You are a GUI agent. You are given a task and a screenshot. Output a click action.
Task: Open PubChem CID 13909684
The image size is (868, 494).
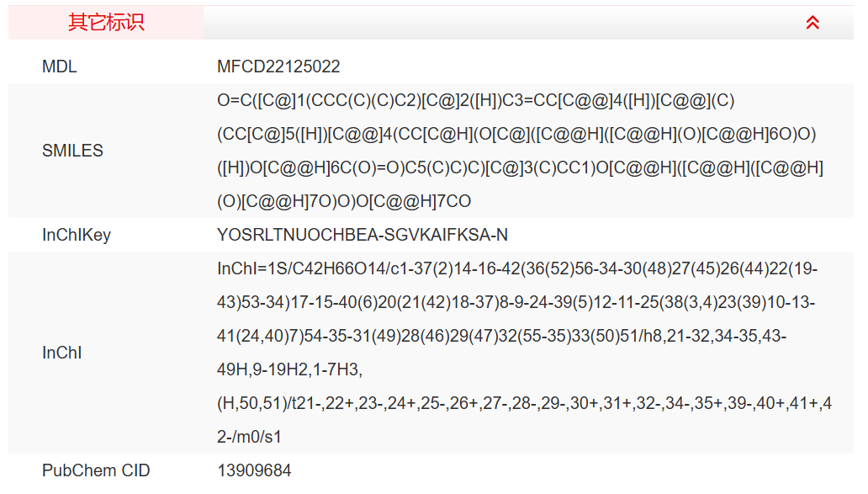click(x=254, y=470)
